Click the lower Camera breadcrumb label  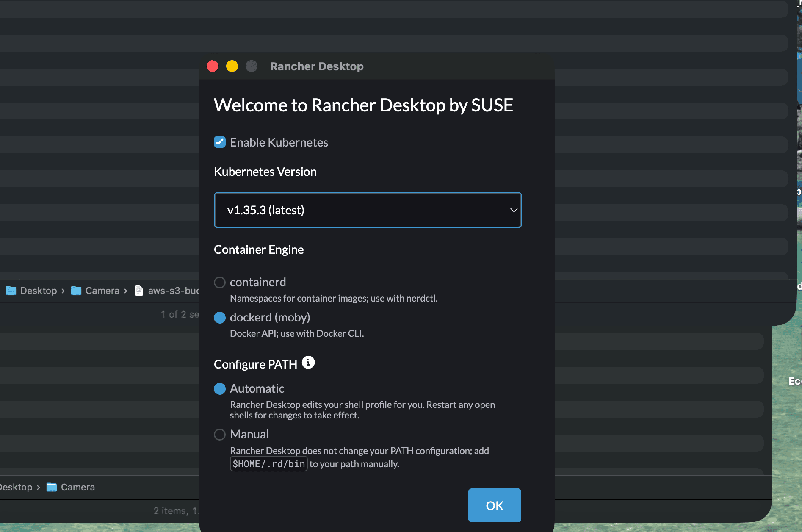(x=78, y=487)
